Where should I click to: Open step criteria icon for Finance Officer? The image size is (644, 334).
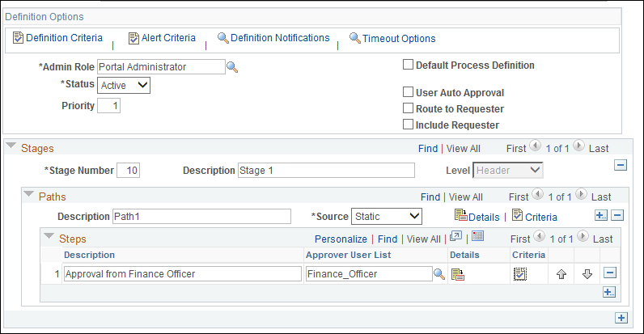pos(520,274)
